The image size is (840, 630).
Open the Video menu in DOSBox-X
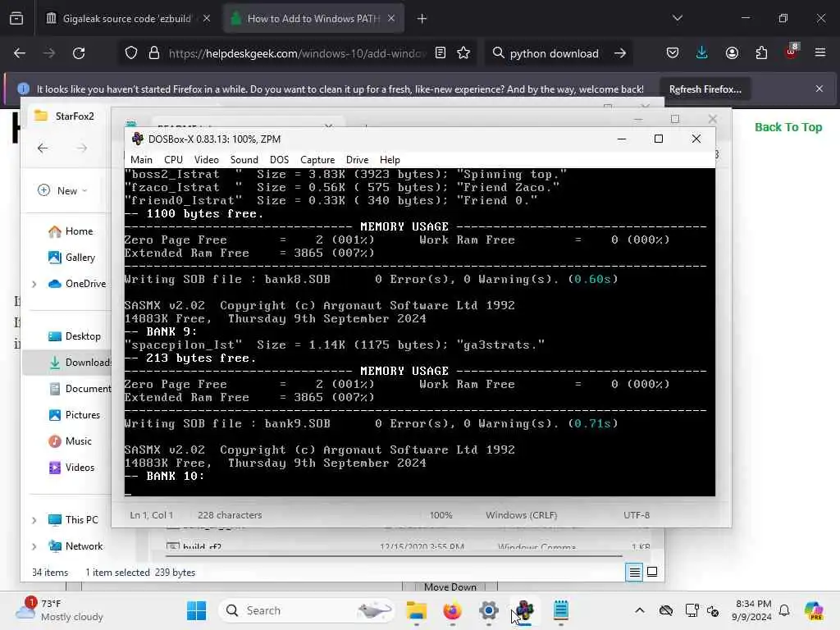click(206, 160)
